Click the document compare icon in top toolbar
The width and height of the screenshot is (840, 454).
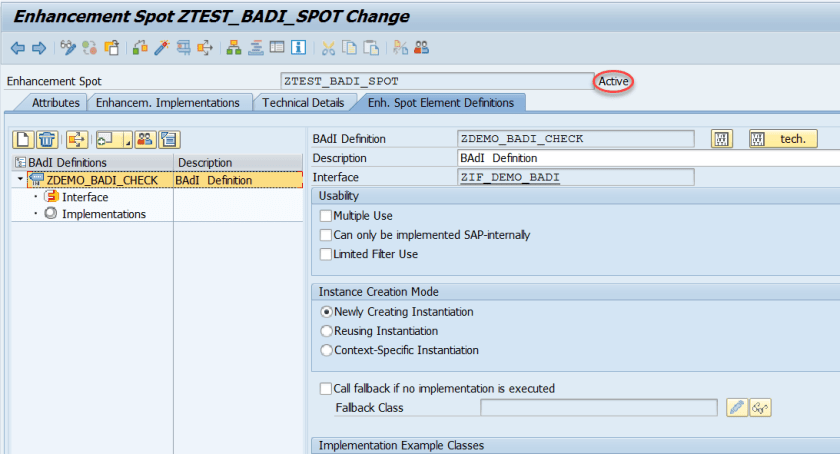tap(400, 48)
